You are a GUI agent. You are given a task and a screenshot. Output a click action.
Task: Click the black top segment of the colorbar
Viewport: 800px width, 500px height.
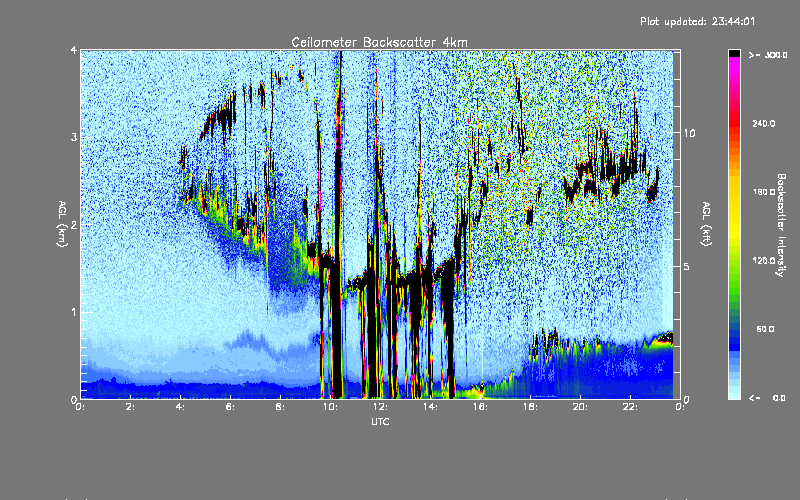(x=734, y=53)
